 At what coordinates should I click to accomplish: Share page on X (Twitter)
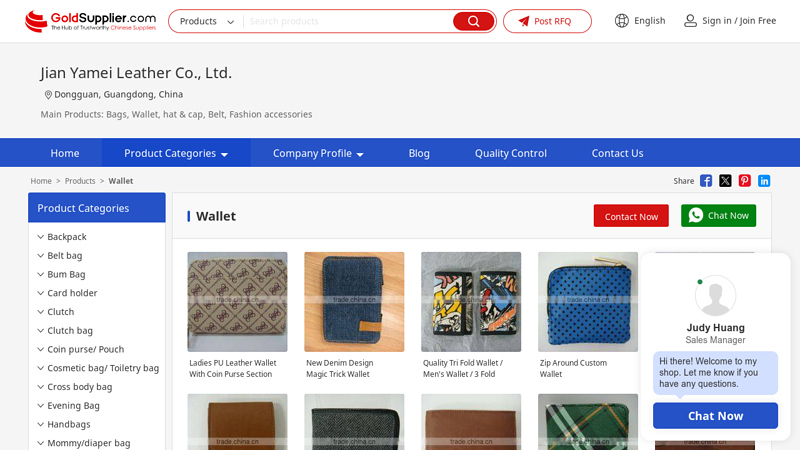coord(725,181)
